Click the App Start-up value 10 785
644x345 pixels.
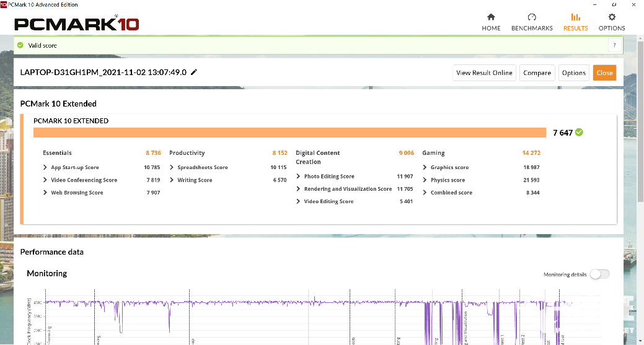[152, 167]
